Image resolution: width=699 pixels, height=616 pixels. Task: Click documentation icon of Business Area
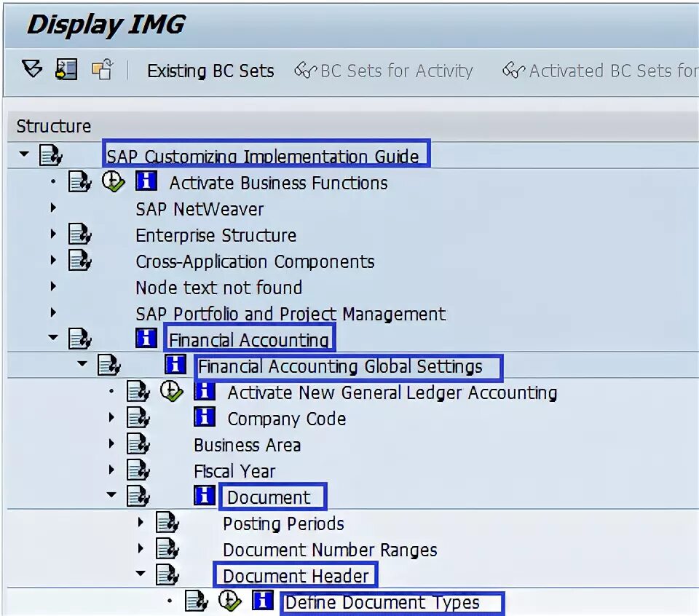pos(138,444)
